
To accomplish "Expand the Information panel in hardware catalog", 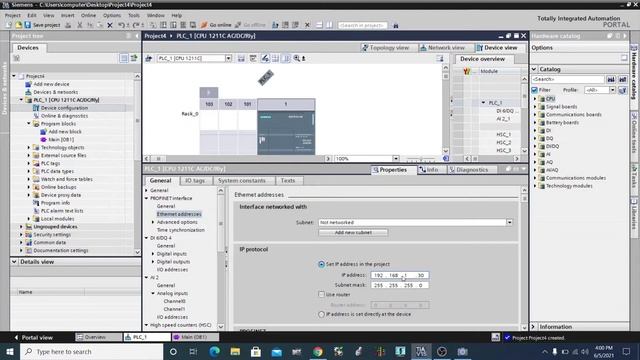I will click(x=533, y=327).
